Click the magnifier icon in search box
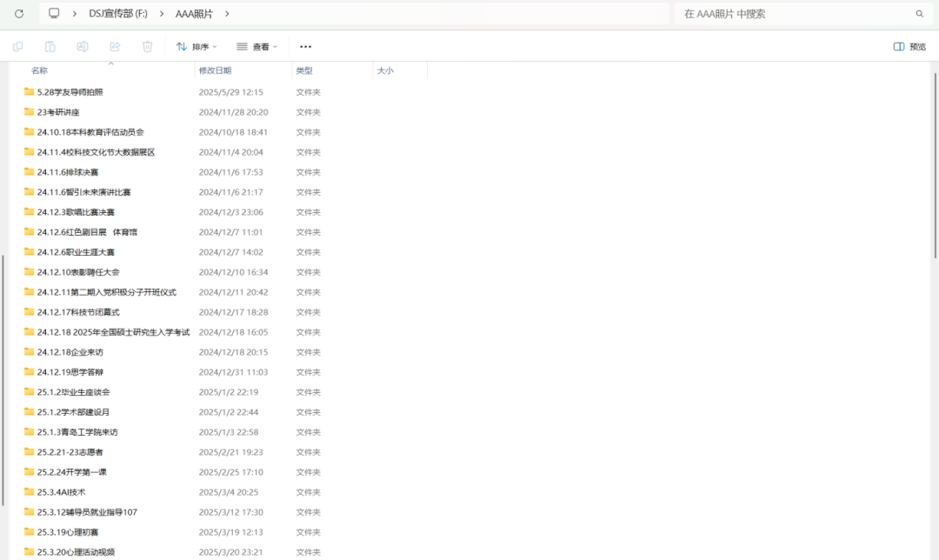 [x=920, y=14]
